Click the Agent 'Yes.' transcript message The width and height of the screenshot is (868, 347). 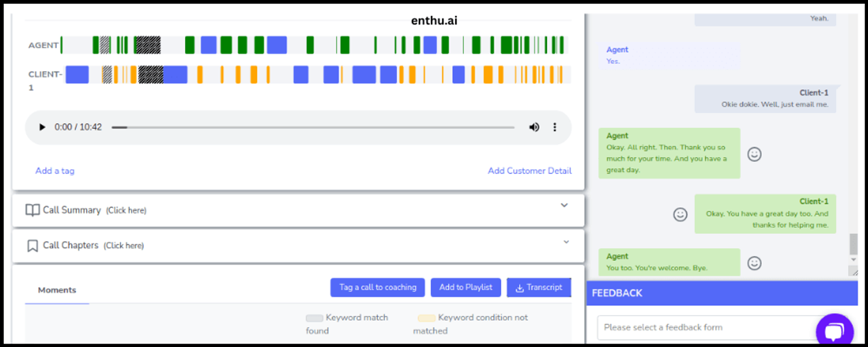coord(669,55)
